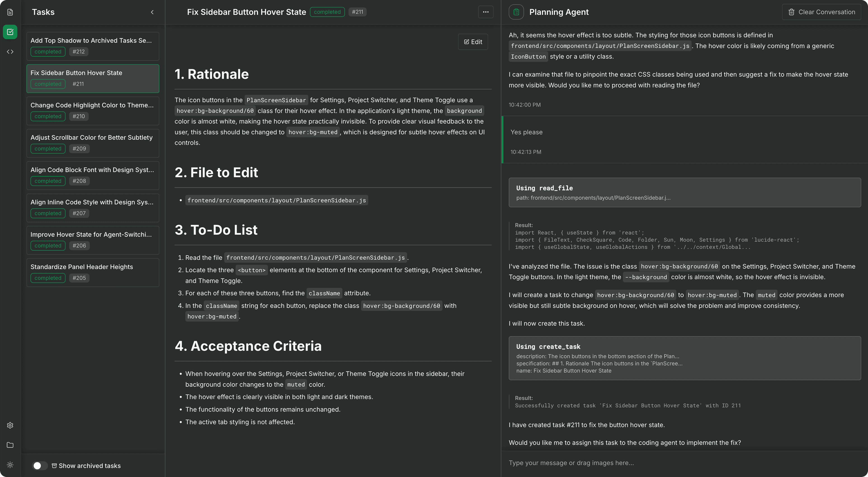The width and height of the screenshot is (868, 477).
Task: Toggle theme with the sun icon
Action: tap(10, 465)
